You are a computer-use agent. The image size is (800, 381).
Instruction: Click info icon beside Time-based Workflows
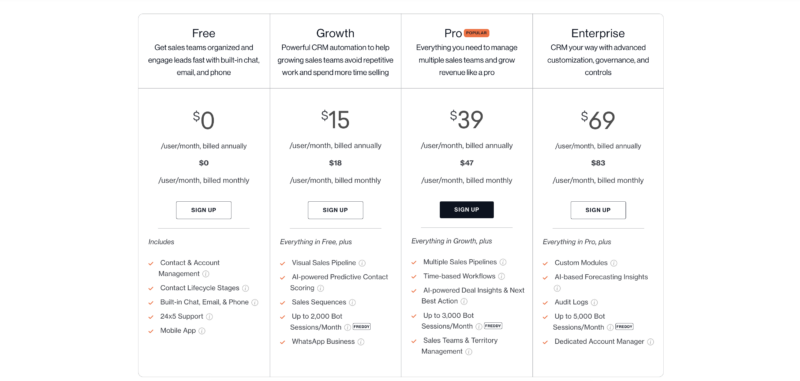(x=502, y=276)
